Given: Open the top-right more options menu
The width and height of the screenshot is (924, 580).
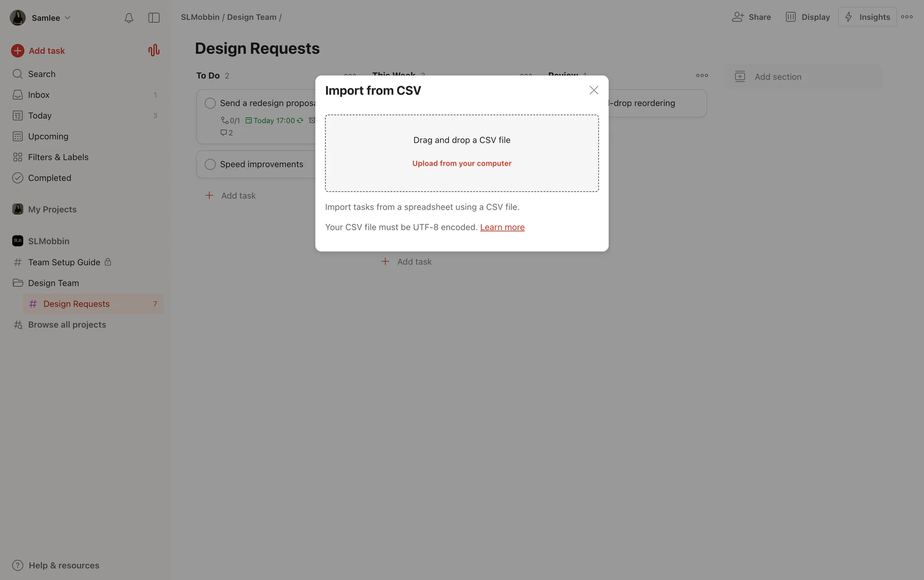Looking at the screenshot, I should pyautogui.click(x=907, y=17).
